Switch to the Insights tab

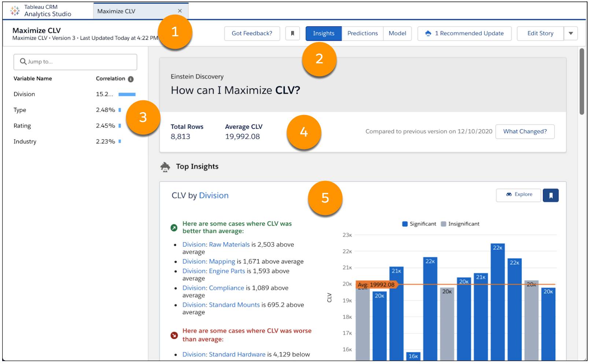(x=324, y=33)
